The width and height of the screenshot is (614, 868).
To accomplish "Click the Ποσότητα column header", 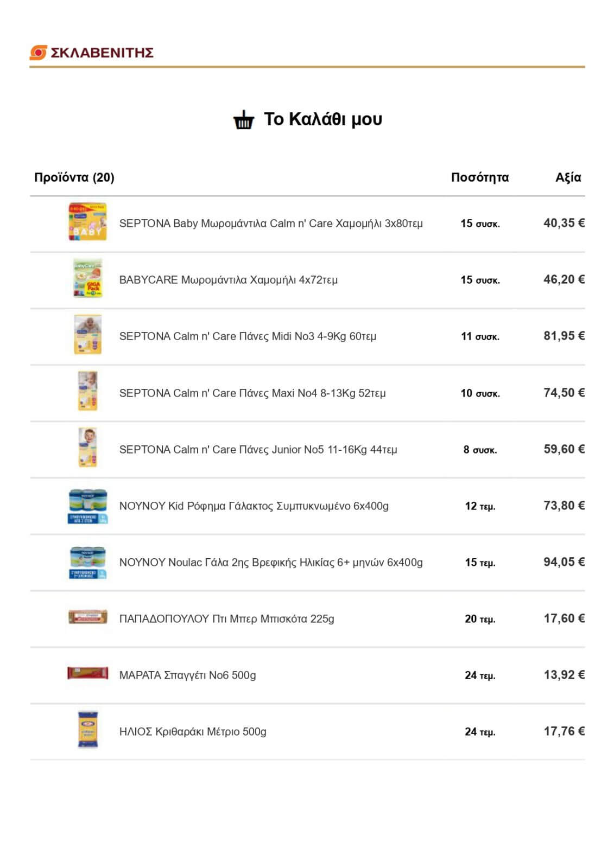I will point(480,177).
